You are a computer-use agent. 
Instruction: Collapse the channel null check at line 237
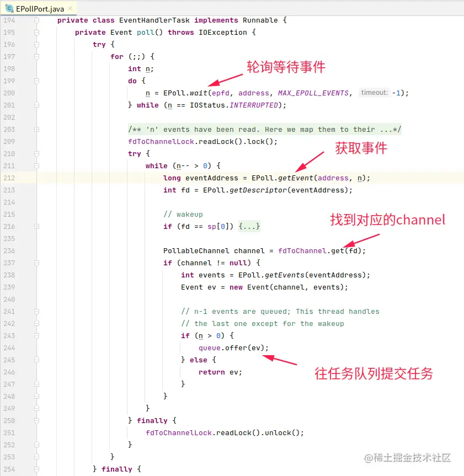pos(36,263)
